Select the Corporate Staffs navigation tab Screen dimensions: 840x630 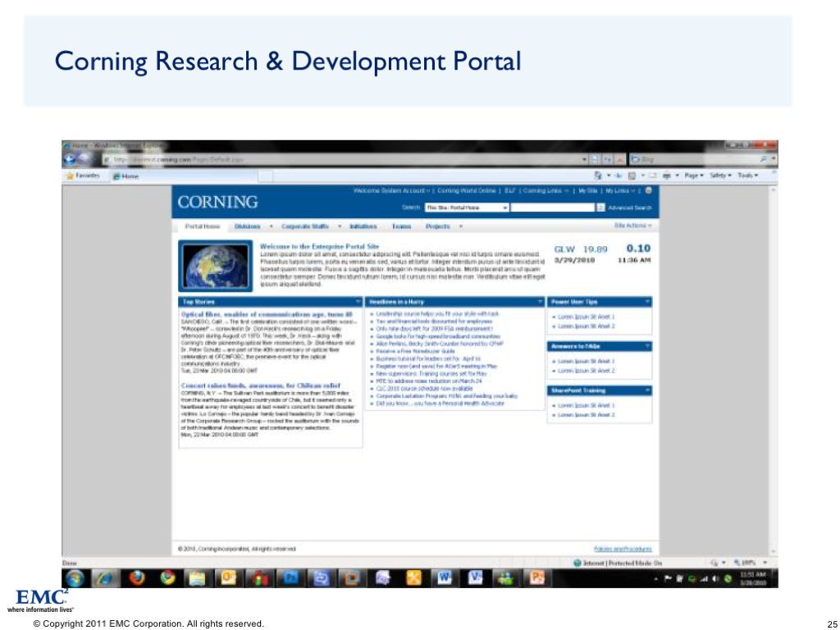(x=305, y=226)
